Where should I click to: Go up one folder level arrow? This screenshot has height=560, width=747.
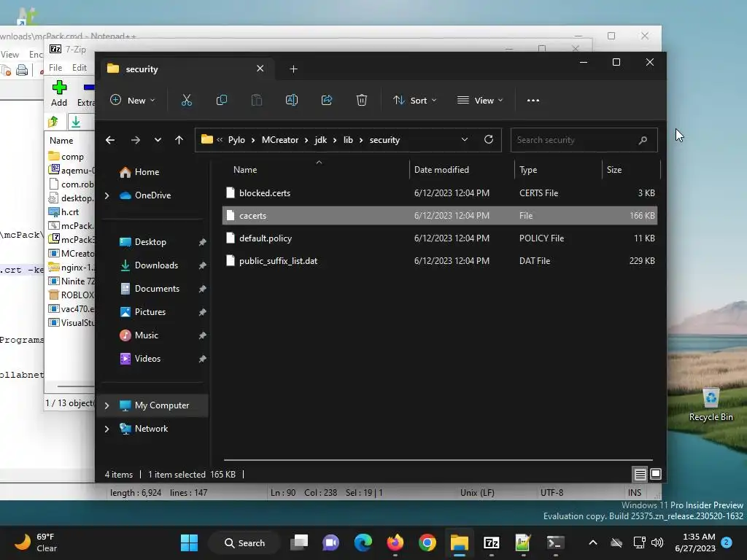[x=179, y=140]
